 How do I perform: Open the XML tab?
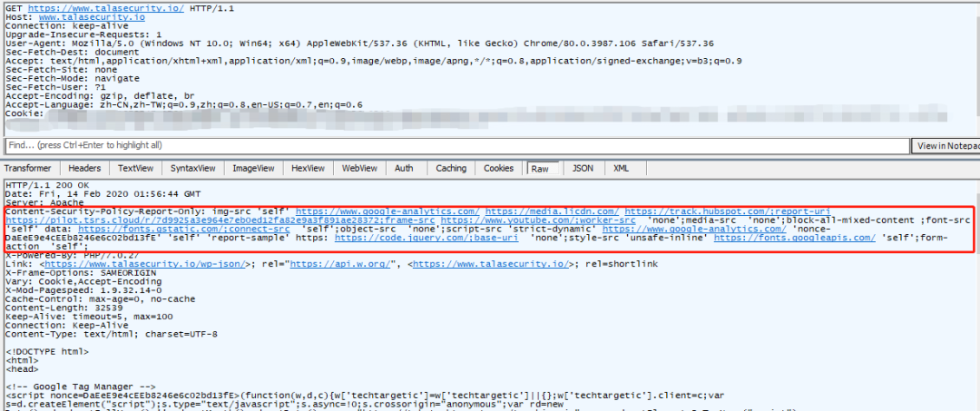point(621,169)
